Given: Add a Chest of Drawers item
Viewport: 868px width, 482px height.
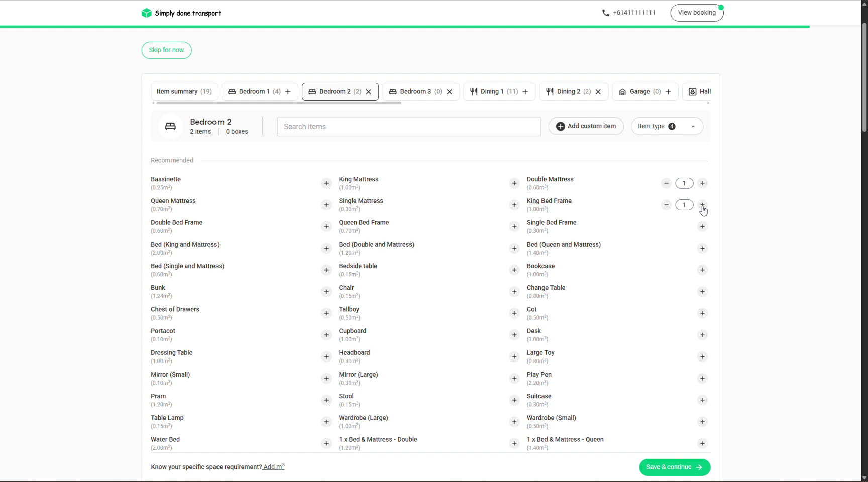Looking at the screenshot, I should pyautogui.click(x=327, y=313).
